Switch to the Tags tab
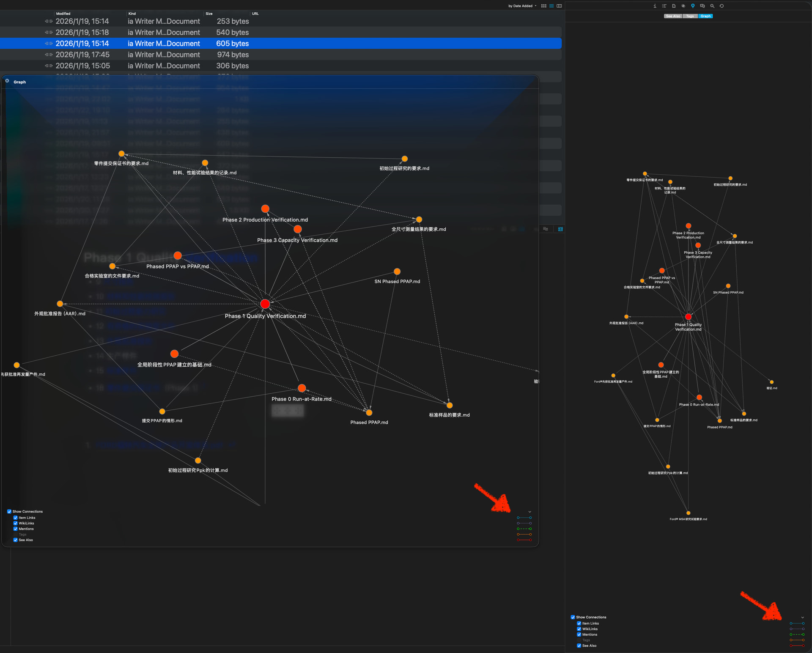 click(x=690, y=16)
